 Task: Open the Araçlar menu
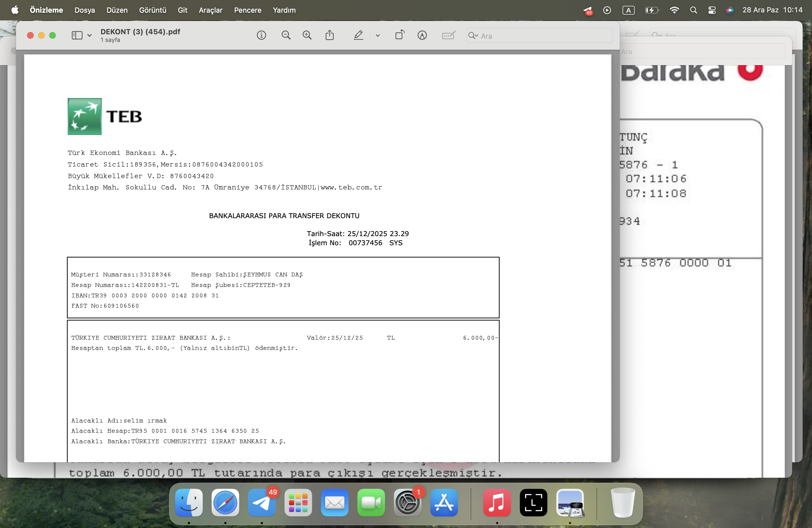[x=210, y=10]
